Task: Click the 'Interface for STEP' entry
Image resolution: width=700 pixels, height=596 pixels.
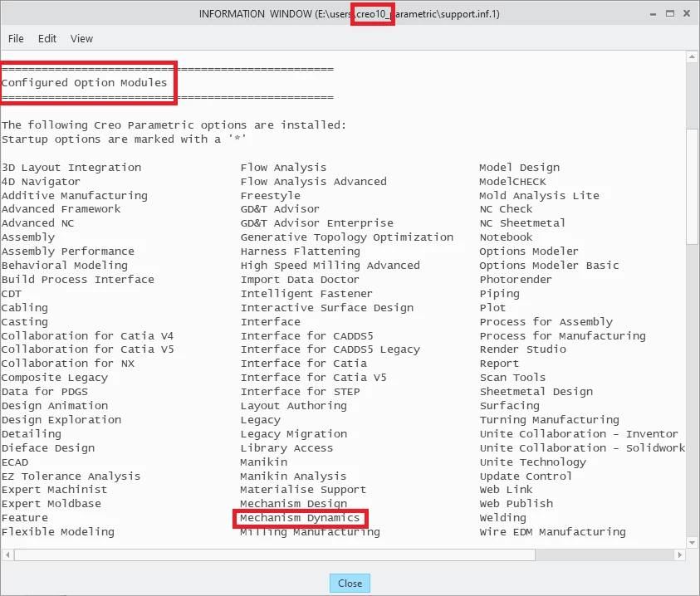Action: pyautogui.click(x=300, y=392)
